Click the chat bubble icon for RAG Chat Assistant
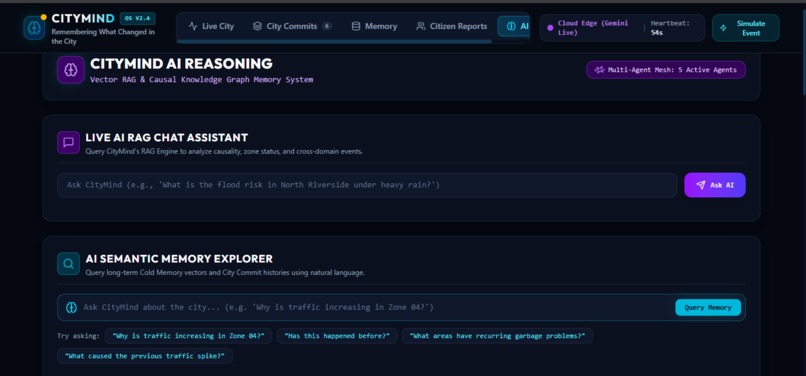This screenshot has height=376, width=806. [68, 142]
